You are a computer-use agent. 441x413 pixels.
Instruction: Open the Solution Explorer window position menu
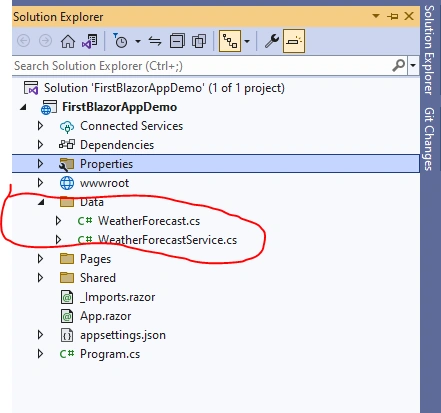[376, 16]
